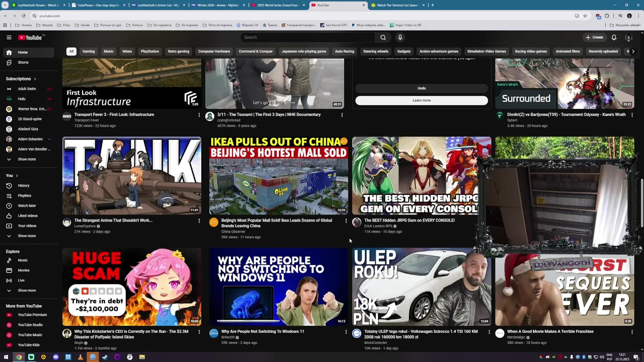Select the Mixes filter chip

pos(127,51)
